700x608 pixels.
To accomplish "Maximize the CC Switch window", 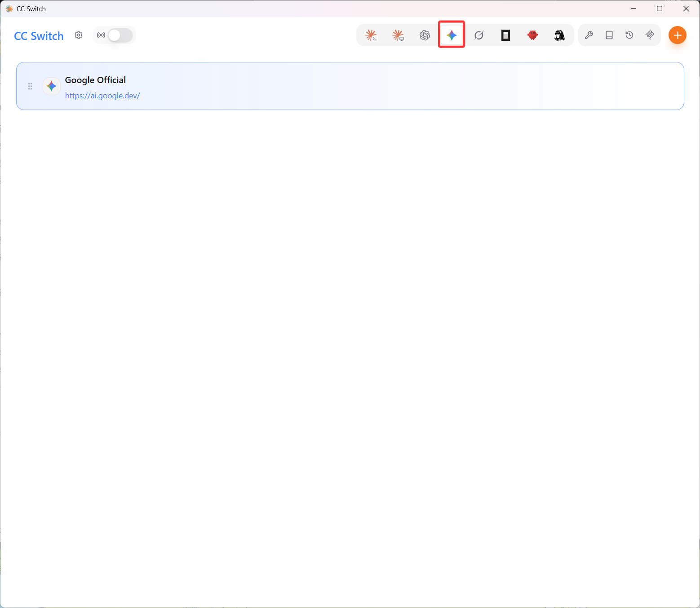I will [x=660, y=9].
